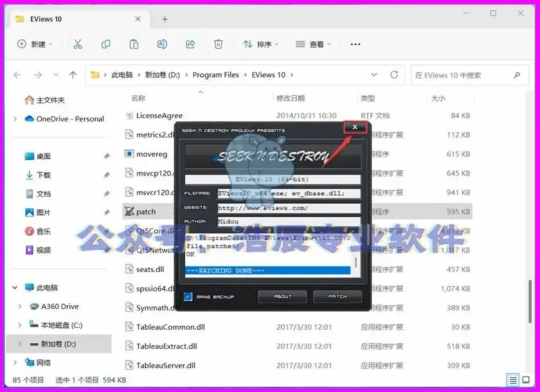
Task: Expand 网络 tree node
Action: pyautogui.click(x=15, y=362)
